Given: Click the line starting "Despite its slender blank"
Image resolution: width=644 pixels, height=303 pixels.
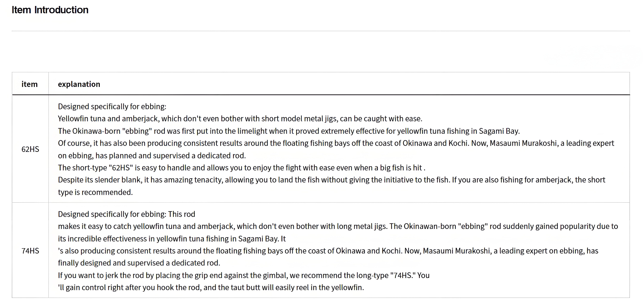Looking at the screenshot, I should click(331, 180).
